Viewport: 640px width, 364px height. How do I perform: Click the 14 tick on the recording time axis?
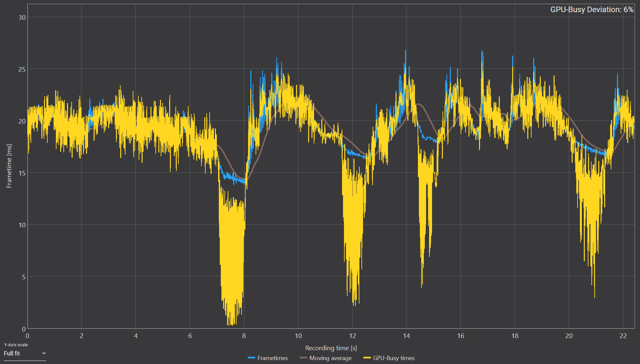point(406,336)
